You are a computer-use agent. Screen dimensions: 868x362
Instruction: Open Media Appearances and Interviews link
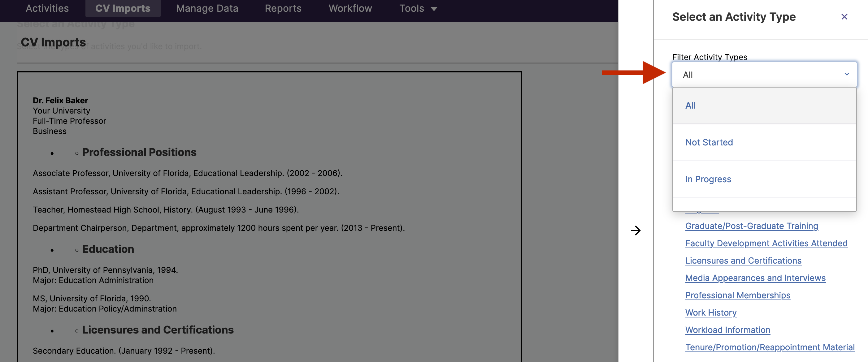coord(755,278)
